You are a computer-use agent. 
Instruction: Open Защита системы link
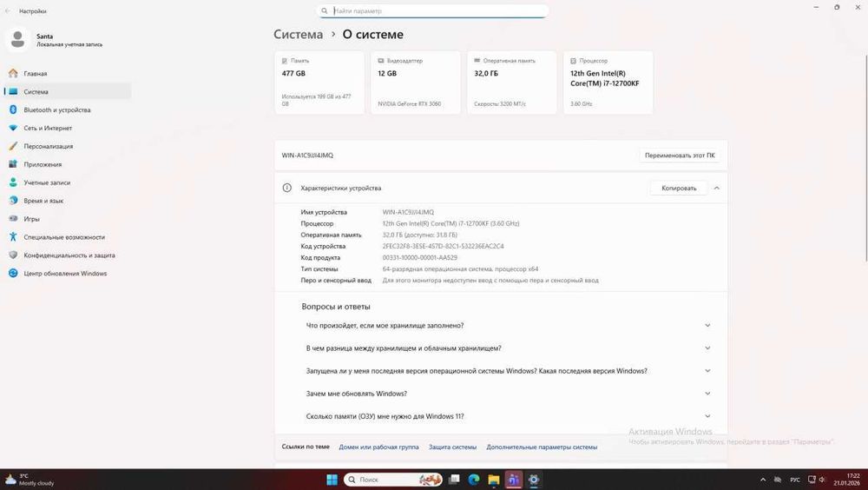click(452, 447)
